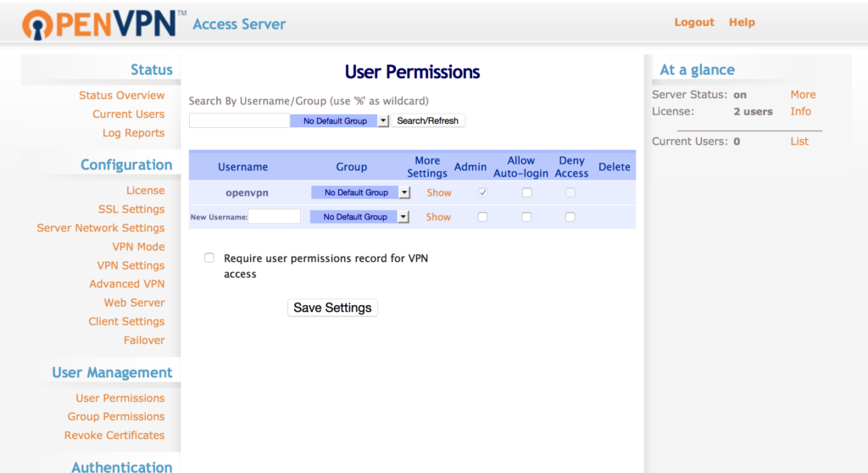Click the Group column header
The image size is (868, 473).
click(352, 167)
